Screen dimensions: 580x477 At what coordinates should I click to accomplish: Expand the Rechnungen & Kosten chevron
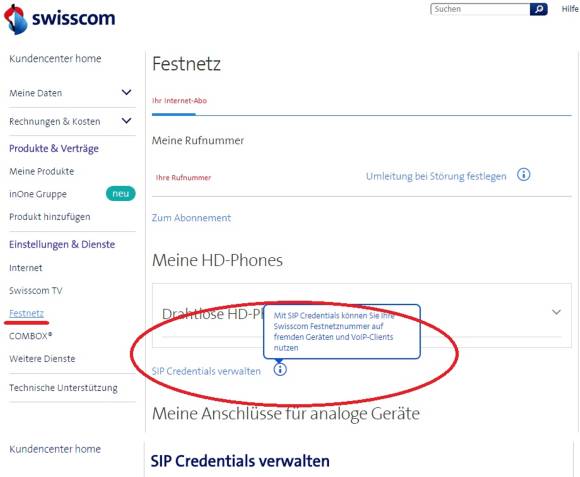point(127,121)
